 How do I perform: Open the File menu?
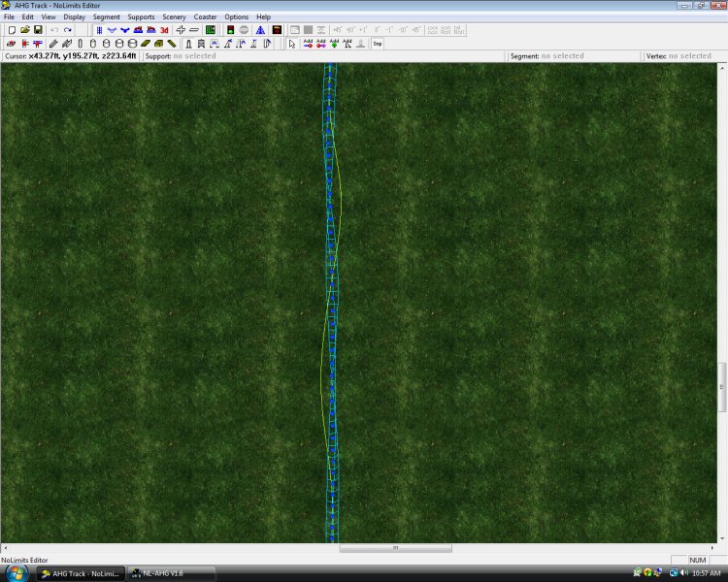(x=9, y=16)
